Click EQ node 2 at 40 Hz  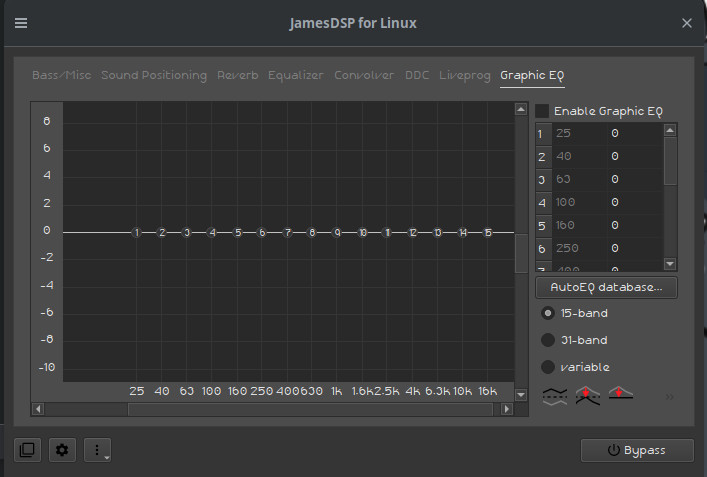[162, 233]
